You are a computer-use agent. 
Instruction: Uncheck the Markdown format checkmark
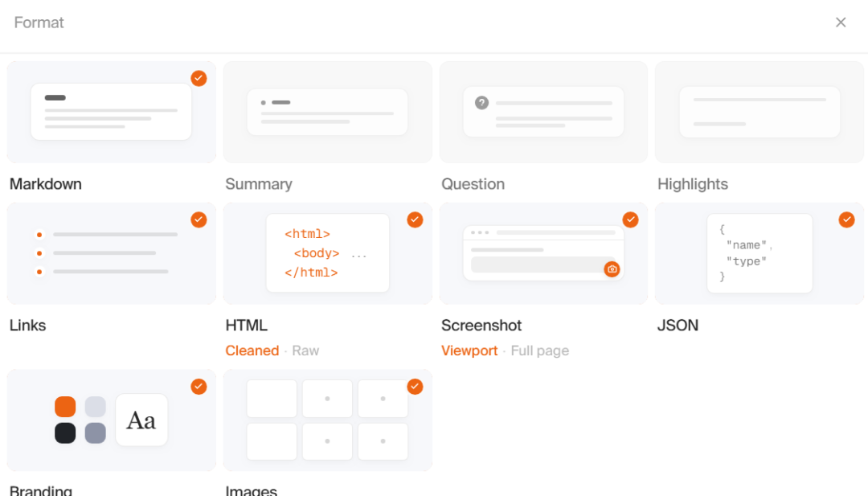(199, 79)
